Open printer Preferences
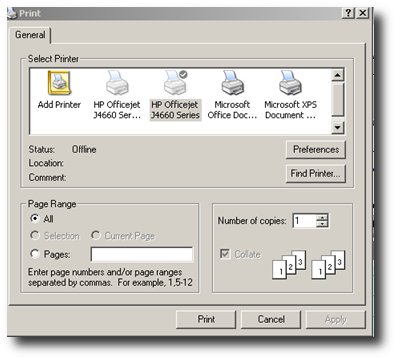The height and width of the screenshot is (360, 397). (316, 149)
